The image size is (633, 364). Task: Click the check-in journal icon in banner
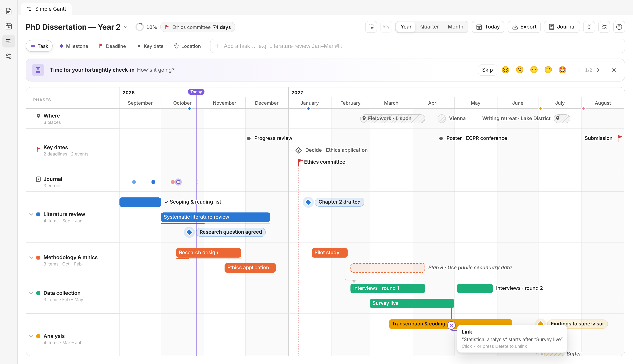38,70
